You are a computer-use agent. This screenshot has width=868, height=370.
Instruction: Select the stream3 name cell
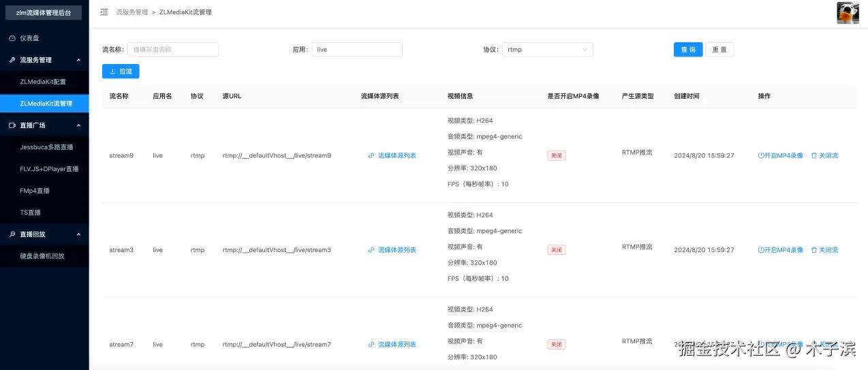tap(121, 250)
